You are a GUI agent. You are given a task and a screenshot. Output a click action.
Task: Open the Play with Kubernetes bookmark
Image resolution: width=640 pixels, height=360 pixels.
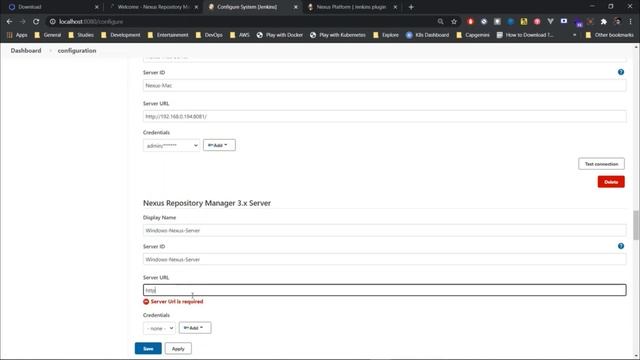pyautogui.click(x=338, y=35)
